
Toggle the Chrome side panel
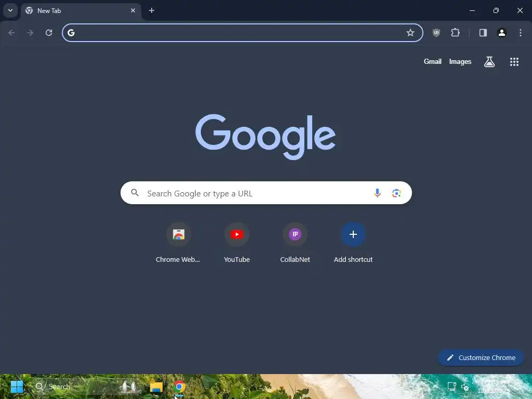tap(483, 33)
